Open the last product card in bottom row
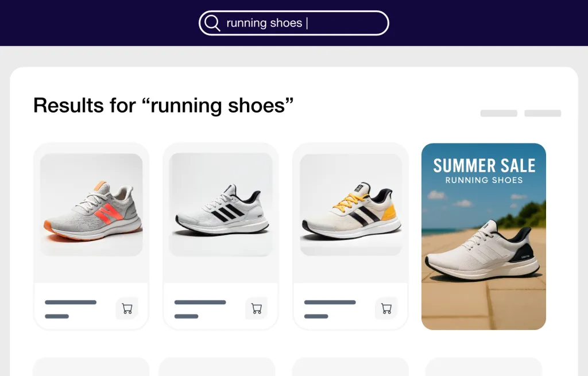This screenshot has height=376, width=588. (483, 367)
